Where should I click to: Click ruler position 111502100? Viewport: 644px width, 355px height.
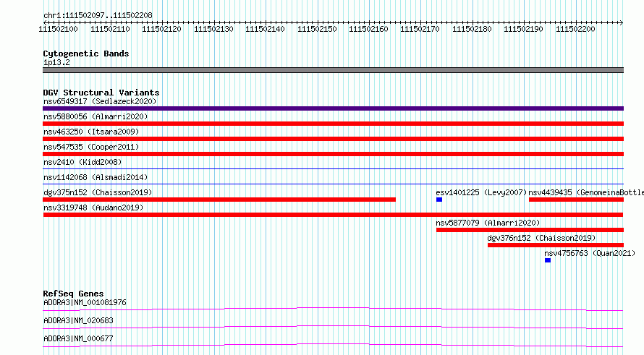pyautogui.click(x=58, y=29)
